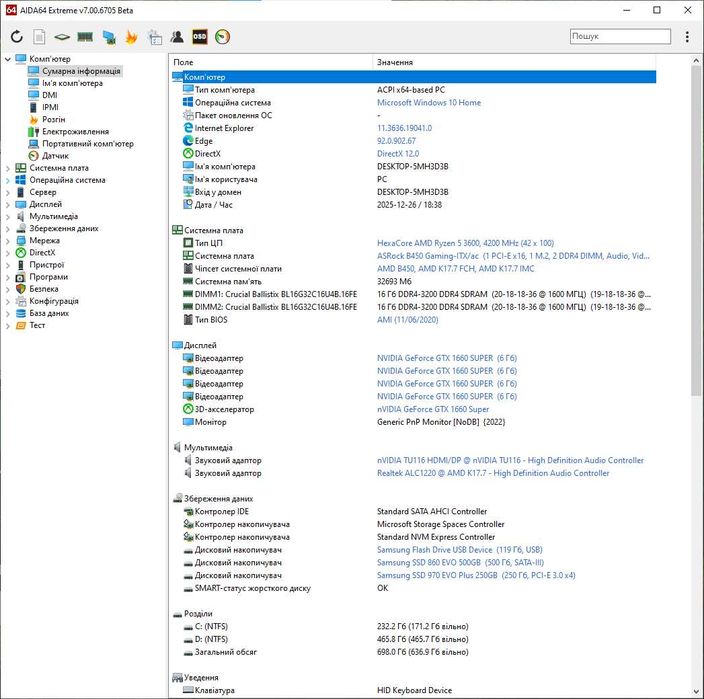This screenshot has width=704, height=699.
Task: Click the Пошук search field
Action: pyautogui.click(x=620, y=36)
